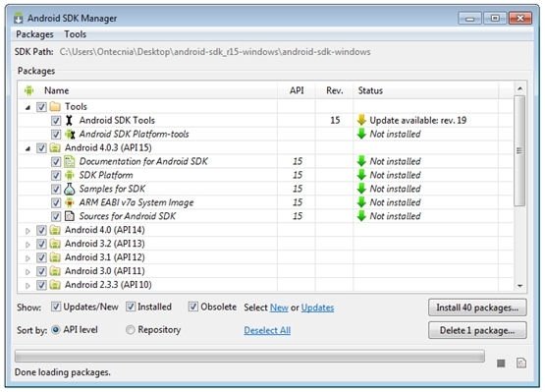Uncheck Documentation for Android SDK checkbox
The width and height of the screenshot is (545, 392).
click(56, 162)
